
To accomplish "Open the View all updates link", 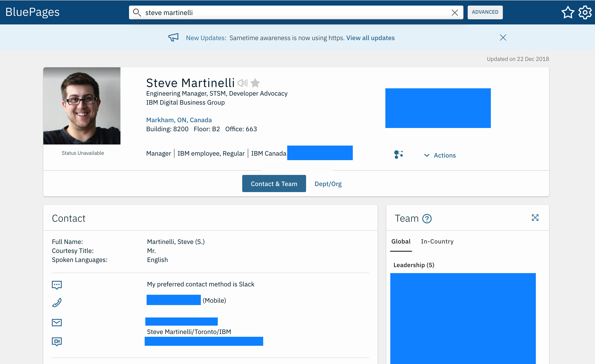I will (x=370, y=38).
